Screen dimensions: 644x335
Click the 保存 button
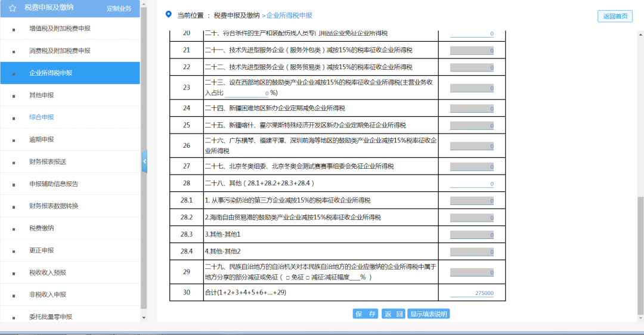(365, 314)
